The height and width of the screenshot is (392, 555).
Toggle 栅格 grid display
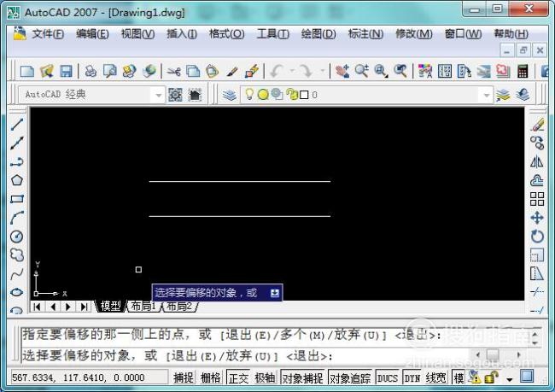coord(211,377)
